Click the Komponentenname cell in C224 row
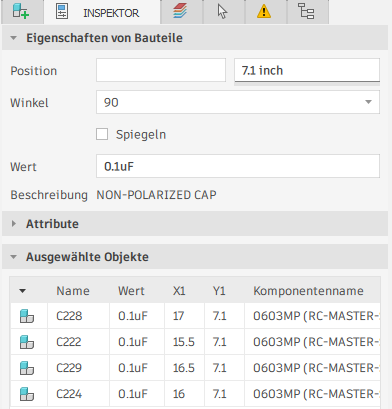 tap(313, 394)
